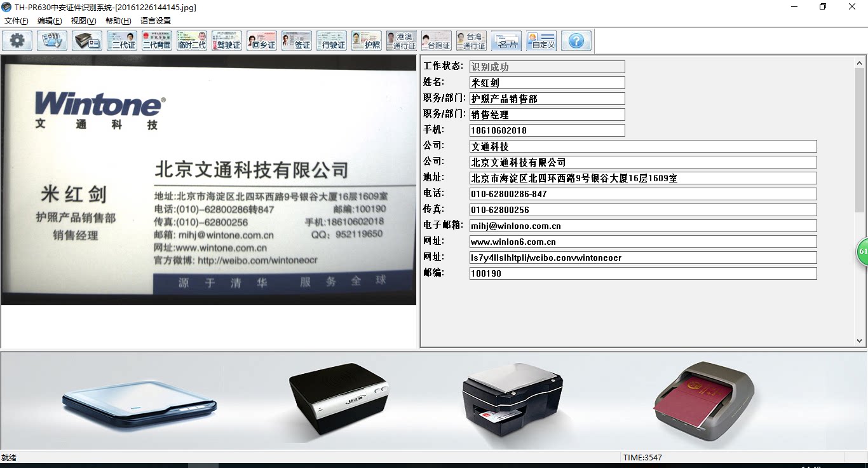Click the results panel scroll-down arrow
Image resolution: width=868 pixels, height=468 pixels.
(860, 341)
